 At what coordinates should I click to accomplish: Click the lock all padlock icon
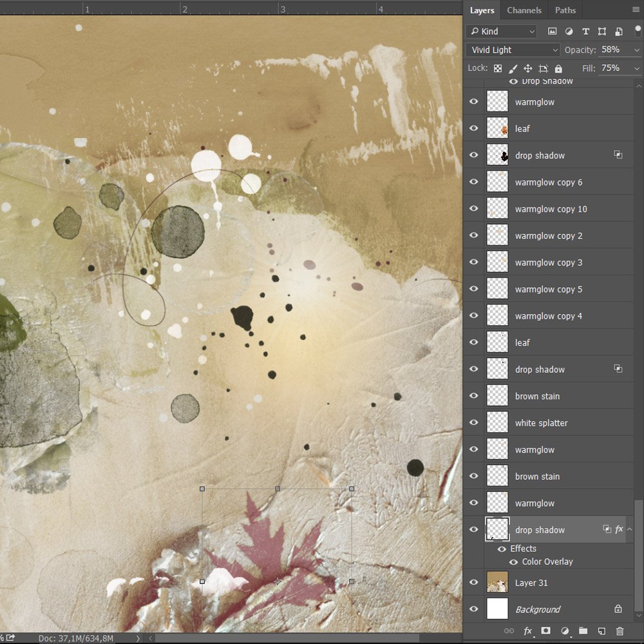coord(558,68)
